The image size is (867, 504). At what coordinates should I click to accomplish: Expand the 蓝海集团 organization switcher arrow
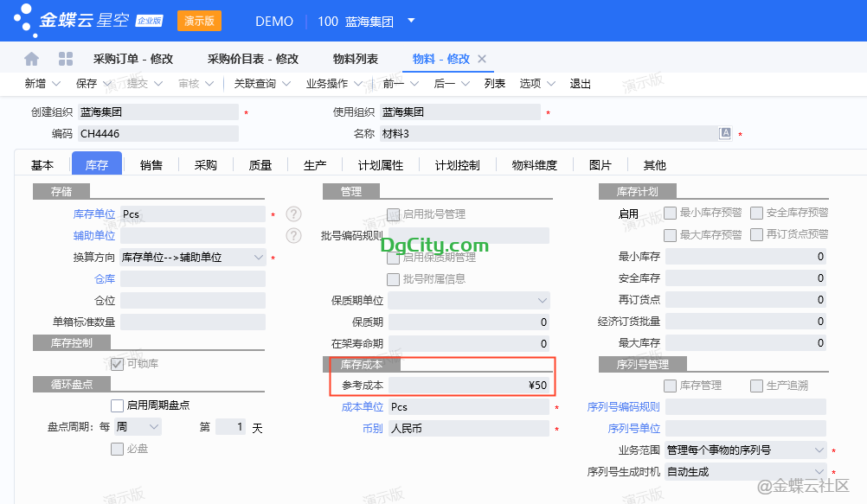coord(412,21)
